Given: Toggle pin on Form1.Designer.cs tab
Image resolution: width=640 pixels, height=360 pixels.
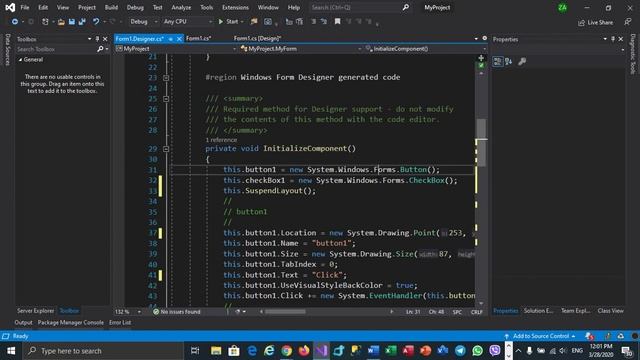Looking at the screenshot, I should pos(171,39).
